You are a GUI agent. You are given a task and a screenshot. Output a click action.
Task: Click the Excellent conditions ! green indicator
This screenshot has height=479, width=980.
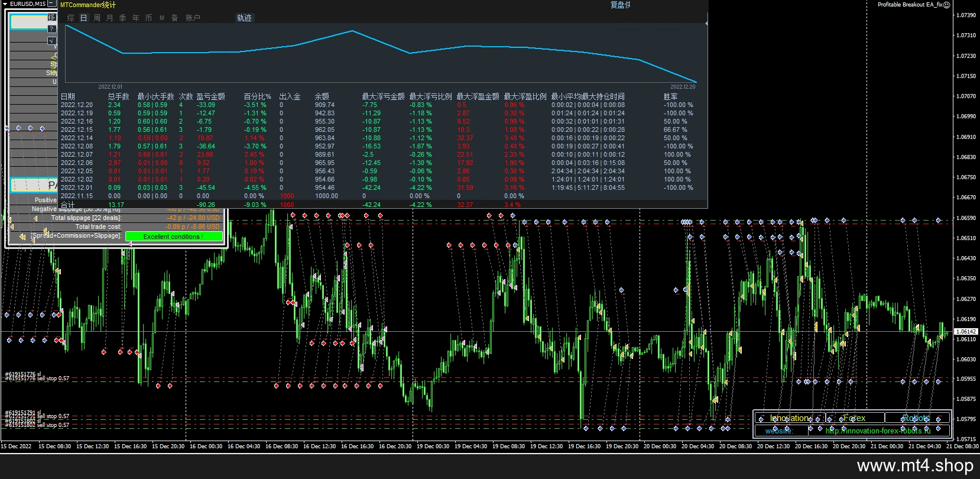(x=174, y=237)
